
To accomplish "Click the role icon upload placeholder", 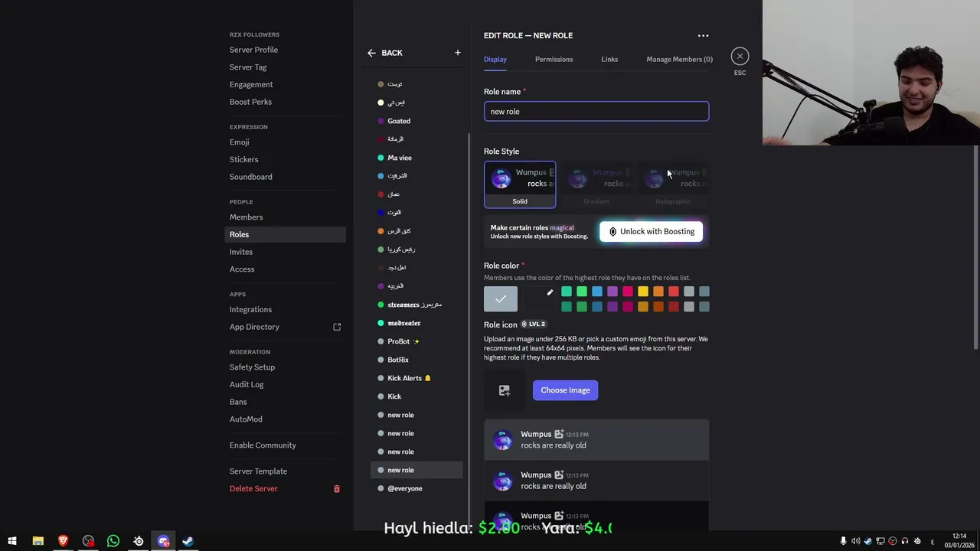I will click(x=504, y=390).
